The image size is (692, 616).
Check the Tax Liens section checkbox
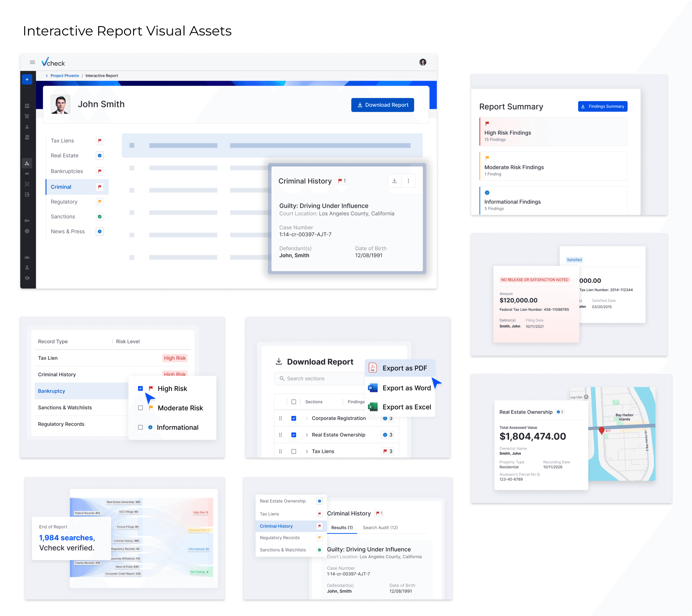pos(294,451)
